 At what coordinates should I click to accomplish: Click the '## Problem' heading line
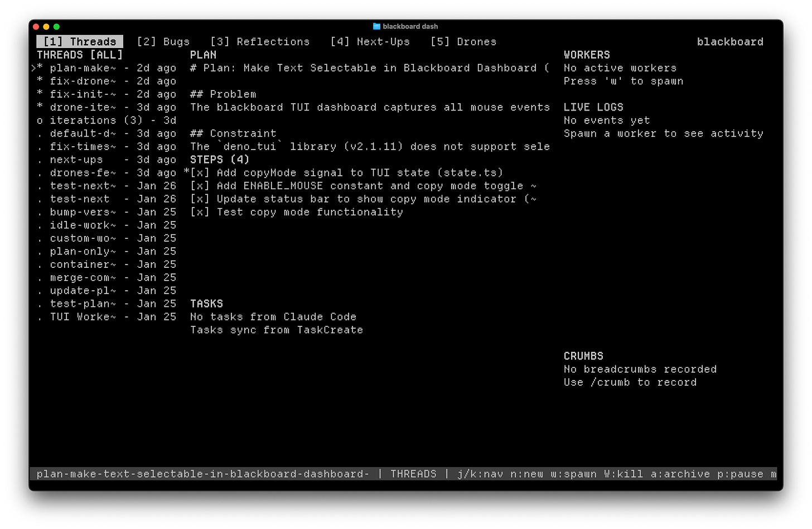coord(223,94)
